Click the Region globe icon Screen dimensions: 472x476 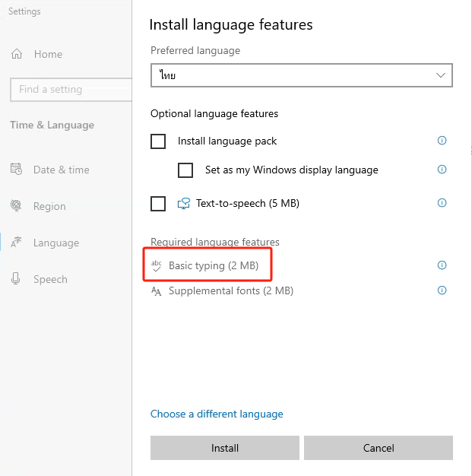16,206
